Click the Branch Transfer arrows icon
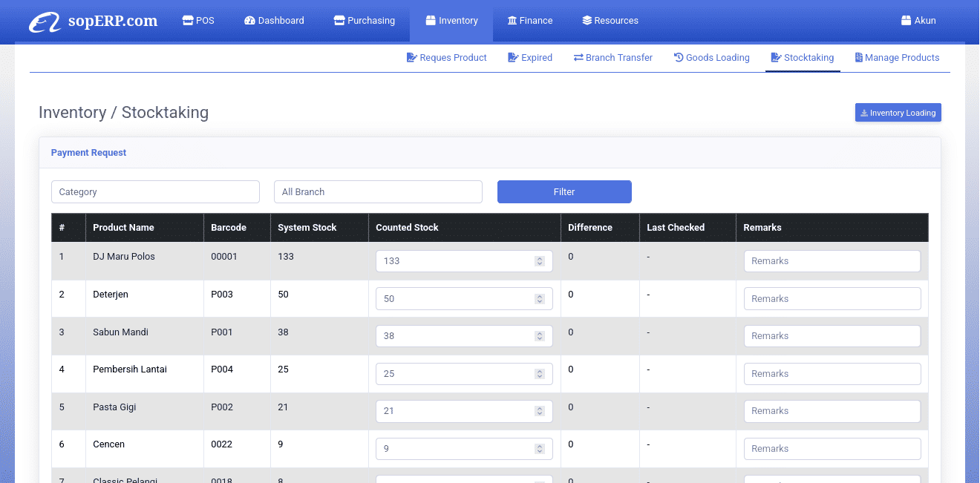The image size is (980, 483). [578, 58]
